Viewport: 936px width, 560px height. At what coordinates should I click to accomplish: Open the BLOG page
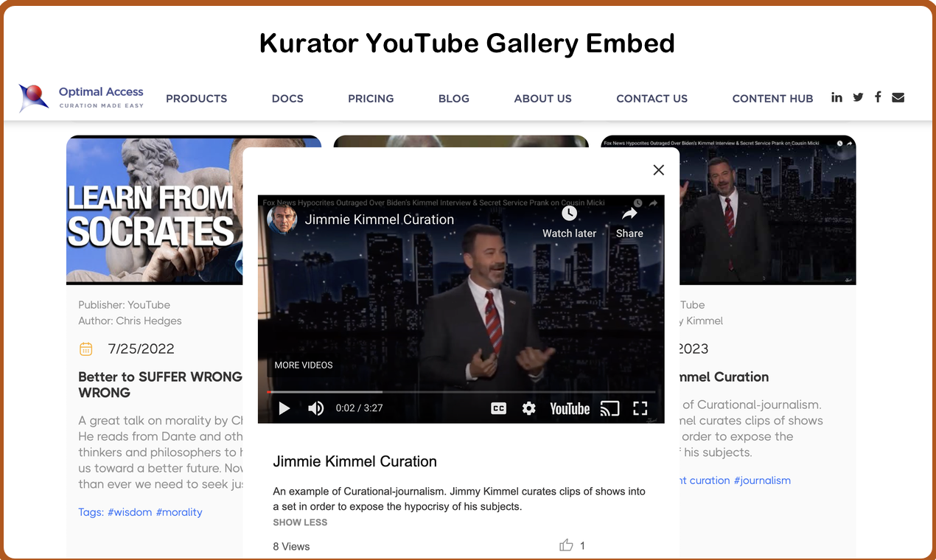click(x=454, y=98)
